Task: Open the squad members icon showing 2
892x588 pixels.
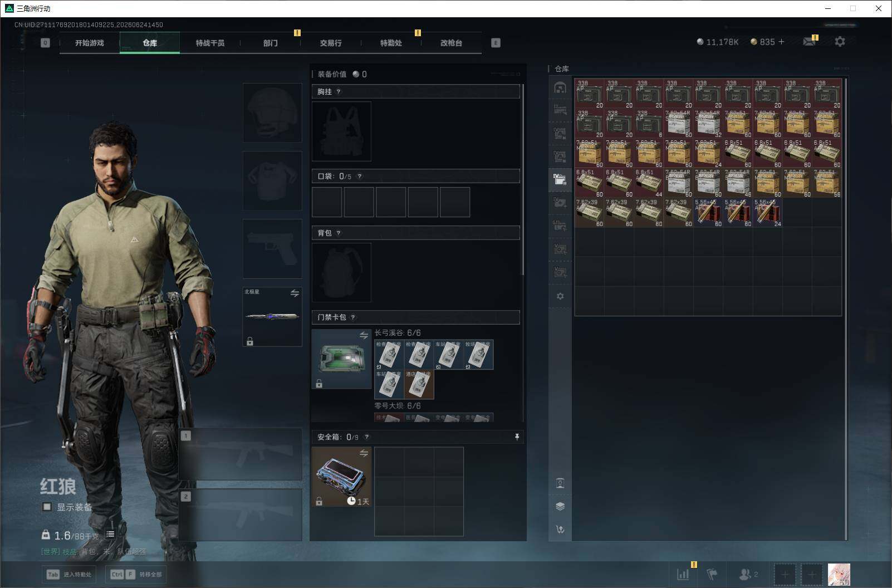Action: (748, 574)
